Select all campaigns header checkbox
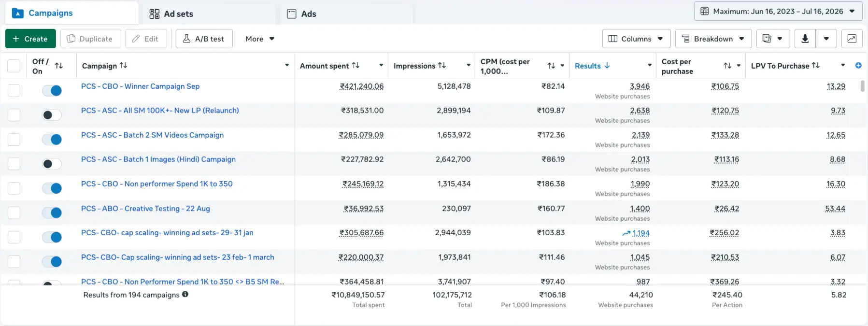868x326 pixels. pyautogui.click(x=14, y=66)
